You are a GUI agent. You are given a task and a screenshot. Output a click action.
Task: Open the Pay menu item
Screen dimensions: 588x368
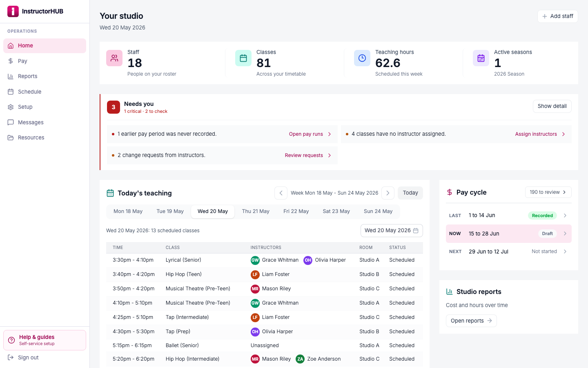(45, 61)
